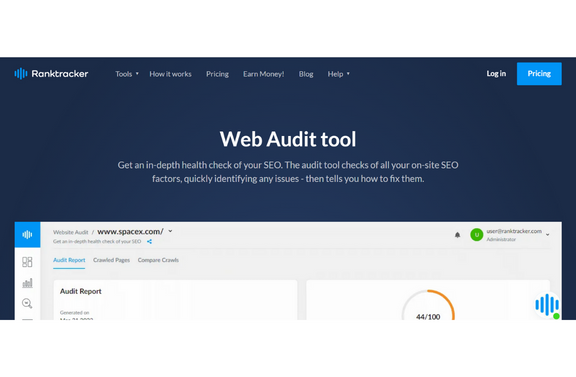Click the Ranktracker logo in the header
This screenshot has width=576, height=377.
point(51,73)
